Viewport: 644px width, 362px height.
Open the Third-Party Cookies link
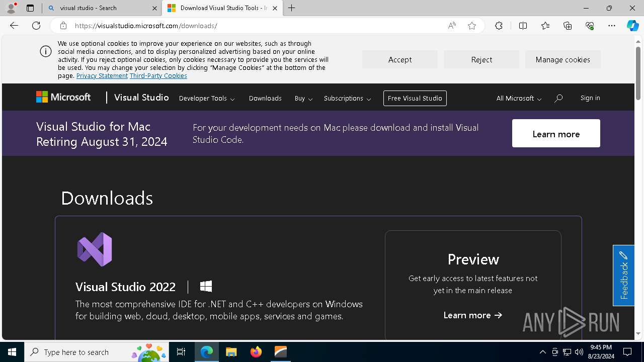[158, 76]
